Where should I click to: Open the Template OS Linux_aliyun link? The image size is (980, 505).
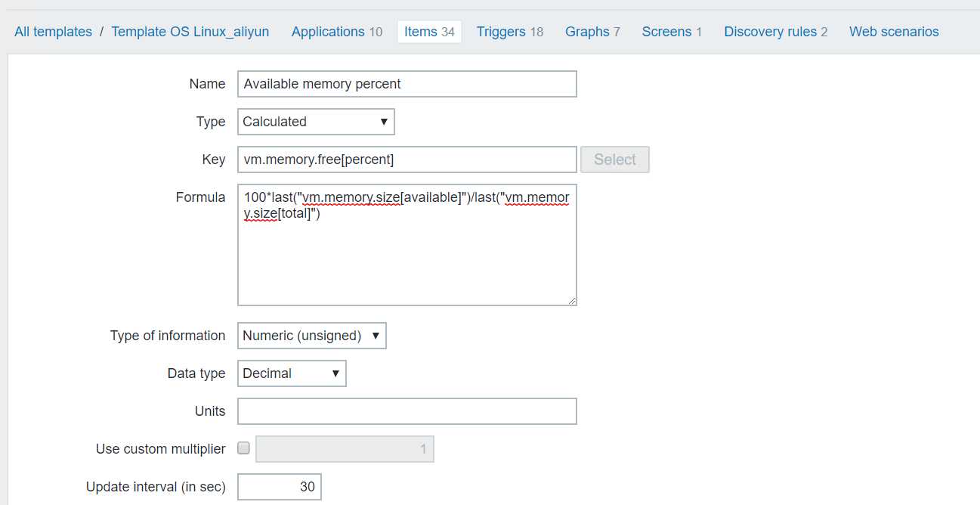click(190, 32)
